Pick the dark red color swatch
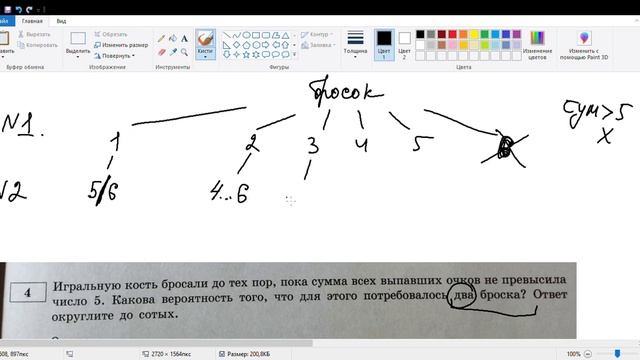The height and width of the screenshot is (360, 640). pos(442,34)
